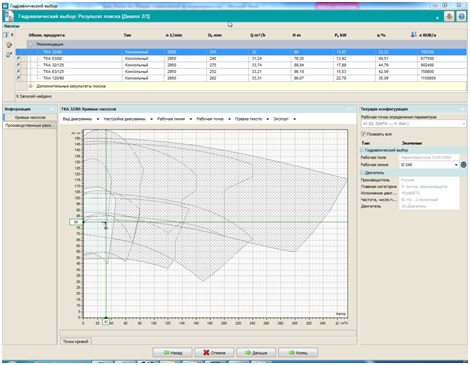Select the 'Кривые насосов' info tab

pos(30,118)
